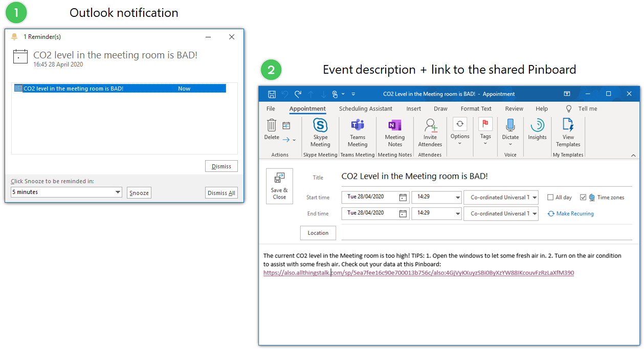Open the 5 minutes snooze dropdown
The height and width of the screenshot is (349, 644).
tap(118, 192)
